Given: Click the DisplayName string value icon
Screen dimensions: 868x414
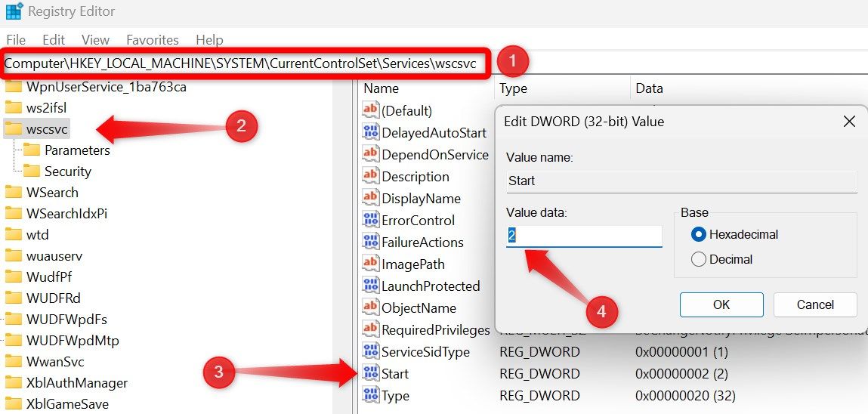Looking at the screenshot, I should (x=370, y=198).
